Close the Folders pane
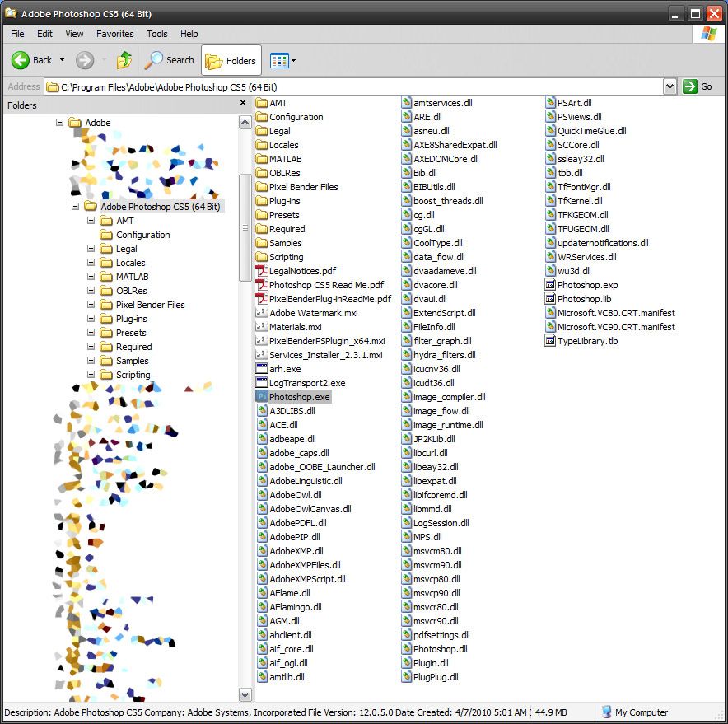Screen dimensions: 728x724 point(243,103)
